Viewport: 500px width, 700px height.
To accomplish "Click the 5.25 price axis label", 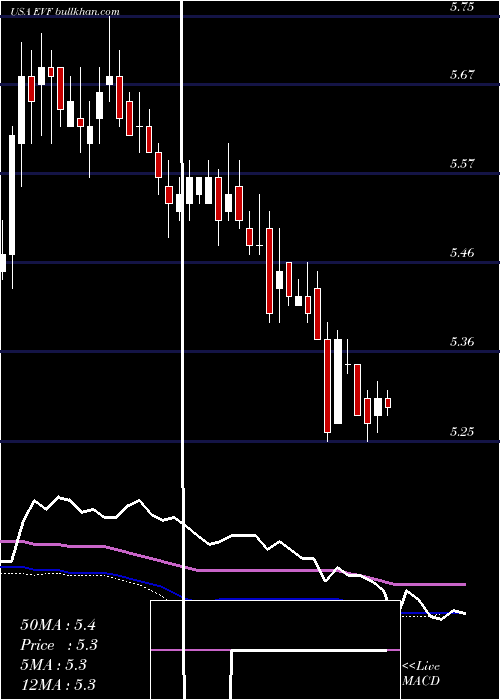I will tap(462, 432).
